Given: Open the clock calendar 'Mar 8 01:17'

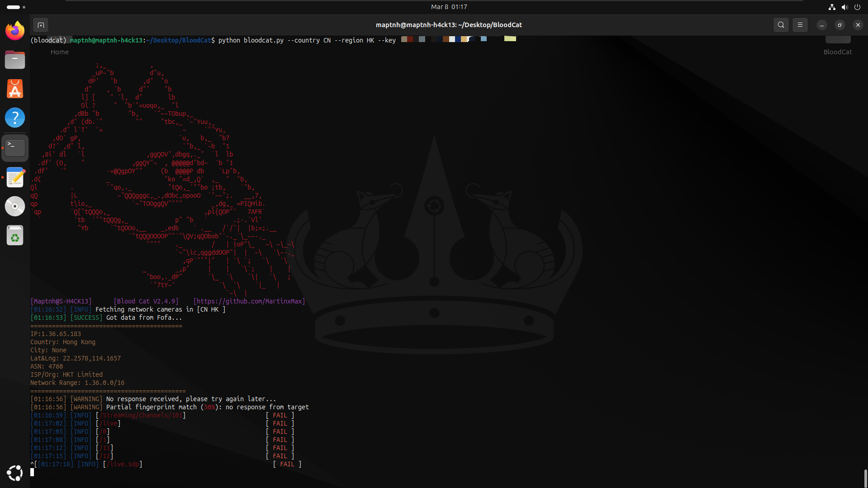Looking at the screenshot, I should pos(449,7).
